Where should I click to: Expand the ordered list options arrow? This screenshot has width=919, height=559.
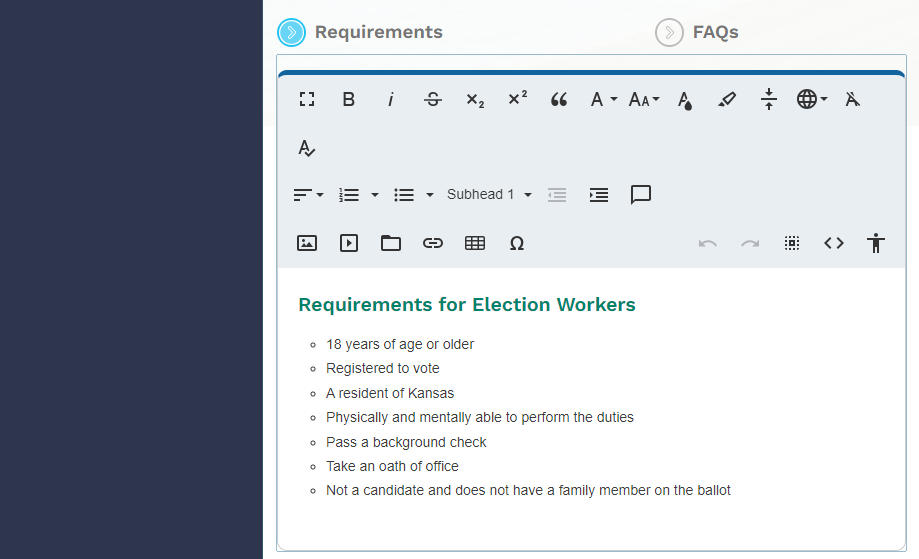coord(375,195)
